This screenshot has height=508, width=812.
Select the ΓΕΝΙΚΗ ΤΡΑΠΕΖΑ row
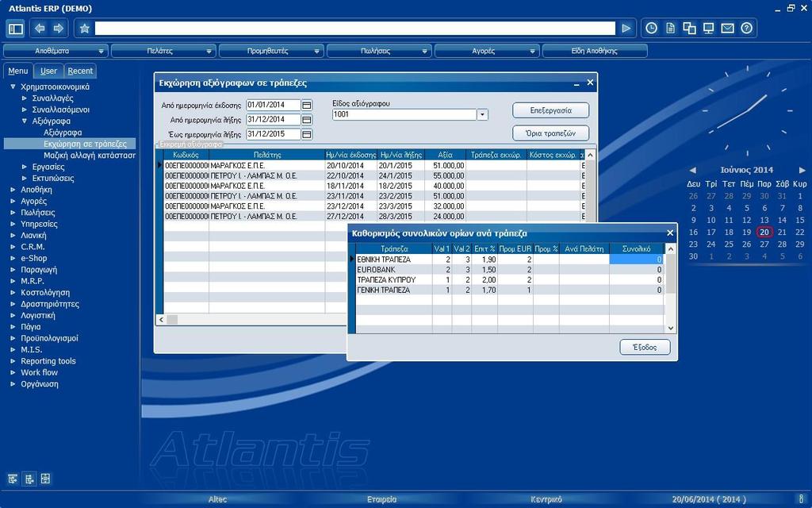click(x=510, y=291)
